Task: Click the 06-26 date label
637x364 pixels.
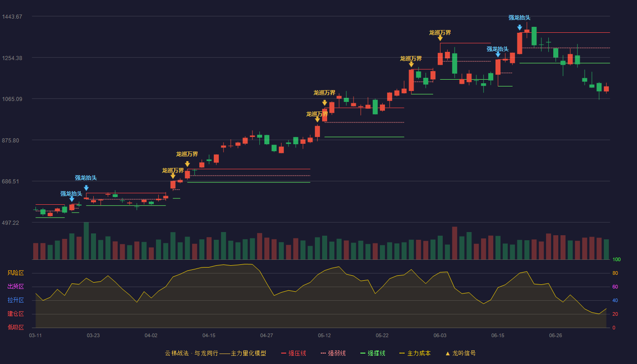Action: pos(556,335)
